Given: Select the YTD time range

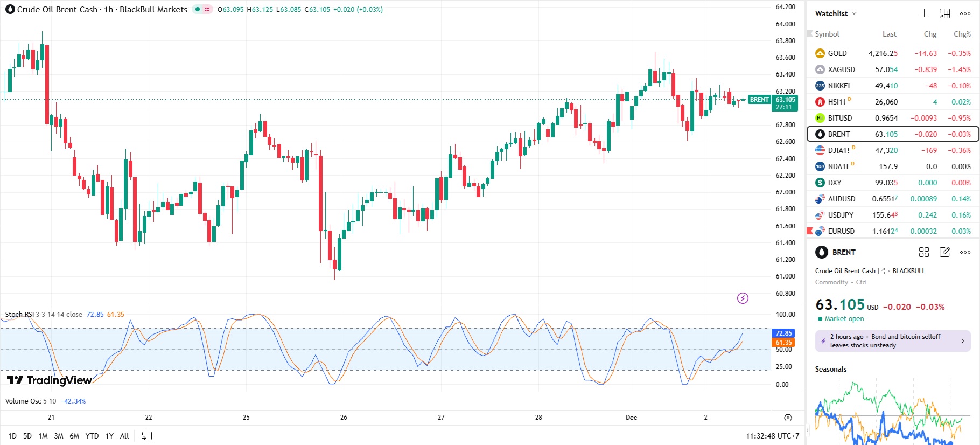Looking at the screenshot, I should point(92,436).
